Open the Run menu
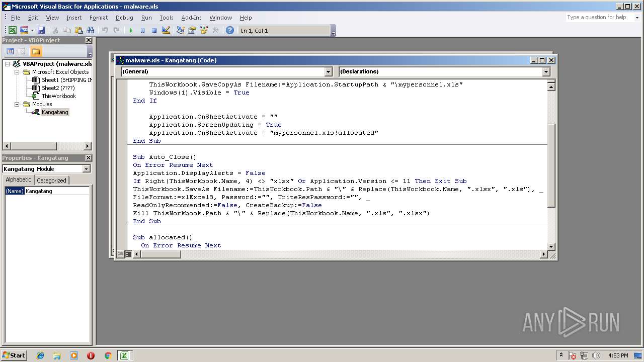 click(x=146, y=18)
